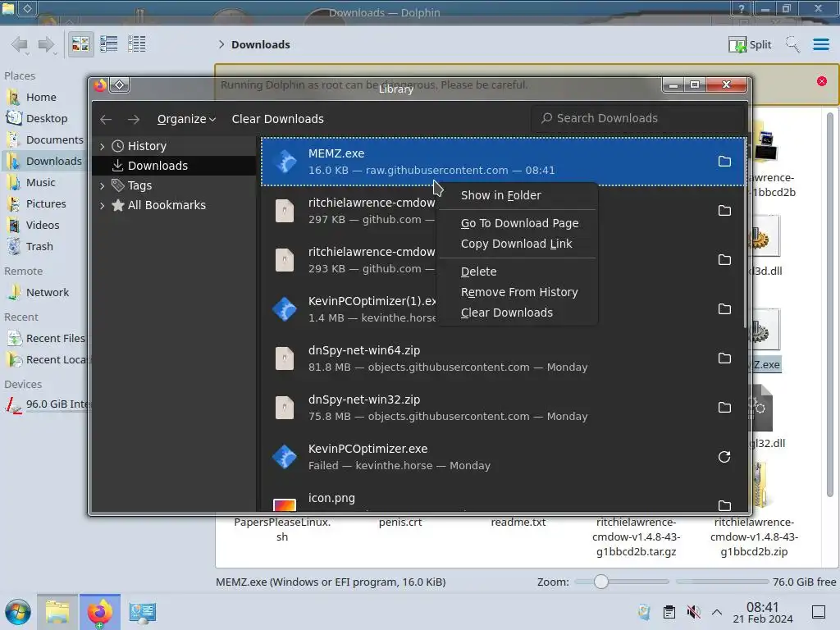Viewport: 840px width, 630px height.
Task: Open the start menu launcher
Action: pos(18,612)
